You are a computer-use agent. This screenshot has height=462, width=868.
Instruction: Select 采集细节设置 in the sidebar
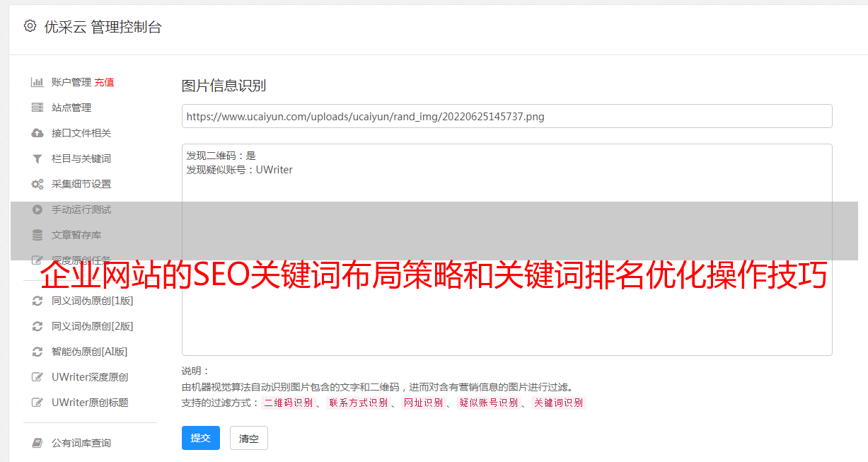[81, 184]
